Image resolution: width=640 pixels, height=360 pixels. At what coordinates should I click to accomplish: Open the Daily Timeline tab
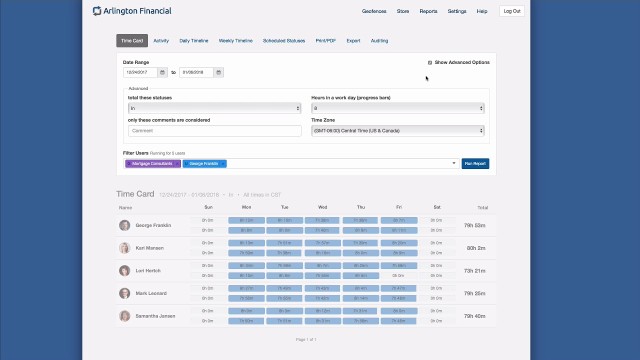coord(194,41)
